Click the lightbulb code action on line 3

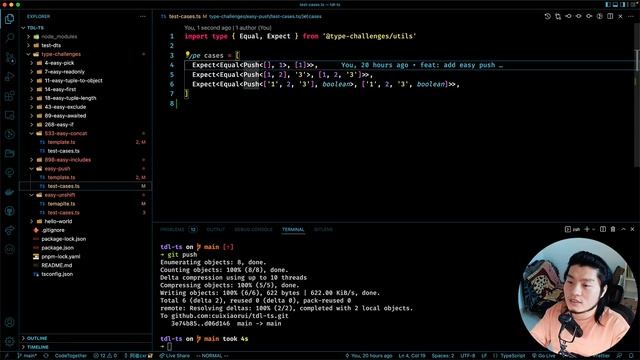187,54
